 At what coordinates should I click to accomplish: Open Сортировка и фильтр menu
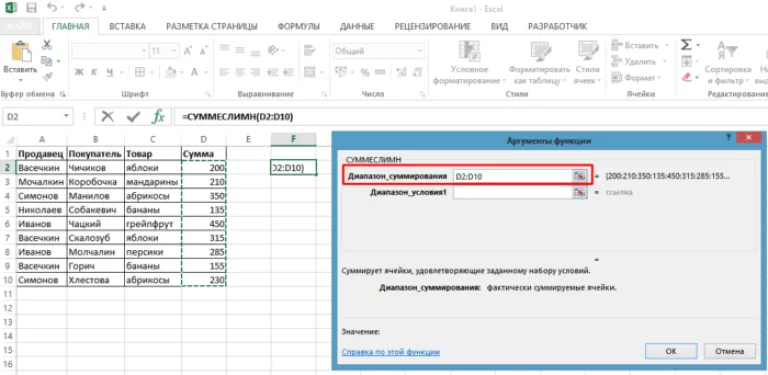click(728, 62)
